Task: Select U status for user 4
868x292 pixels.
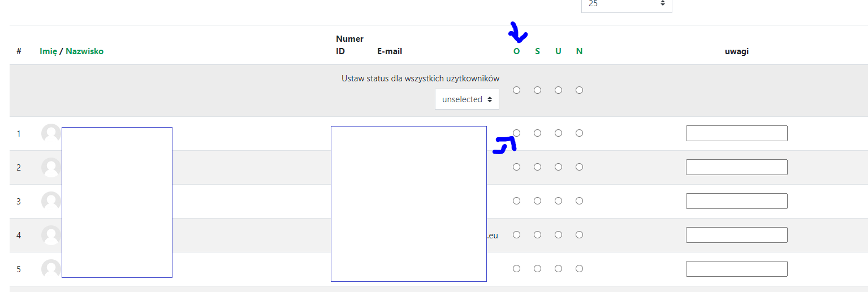Action: click(558, 235)
